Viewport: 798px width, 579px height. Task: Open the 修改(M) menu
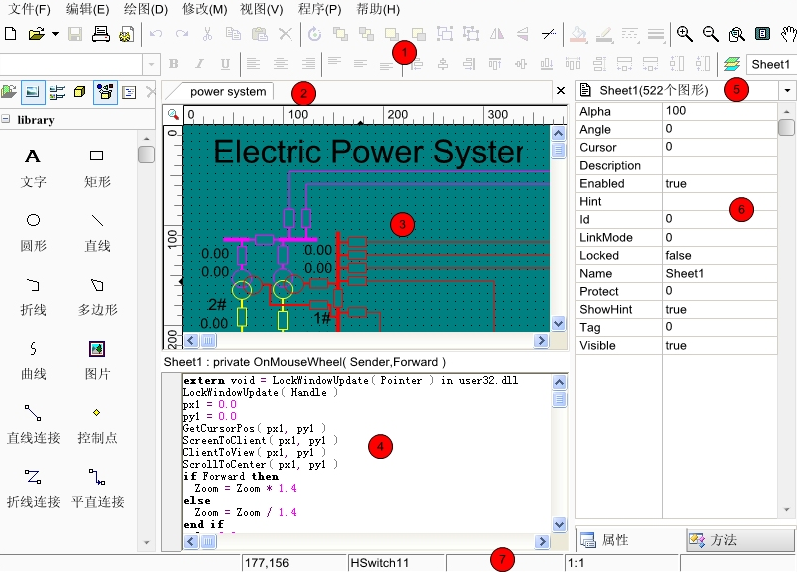point(205,9)
